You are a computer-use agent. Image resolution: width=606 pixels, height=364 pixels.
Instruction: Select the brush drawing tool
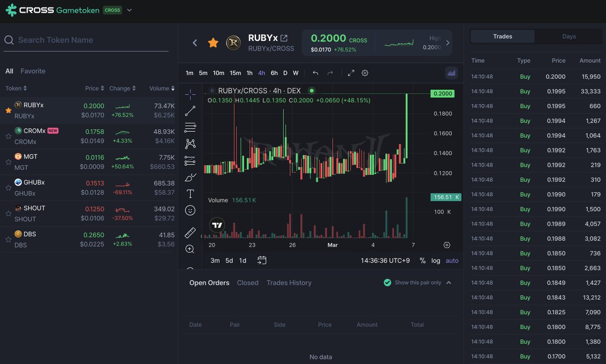pos(190,177)
